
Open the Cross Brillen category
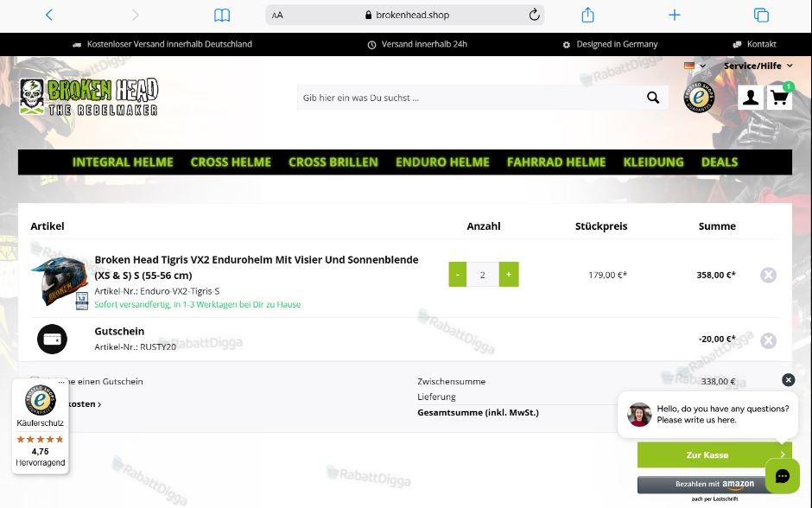pyautogui.click(x=333, y=162)
